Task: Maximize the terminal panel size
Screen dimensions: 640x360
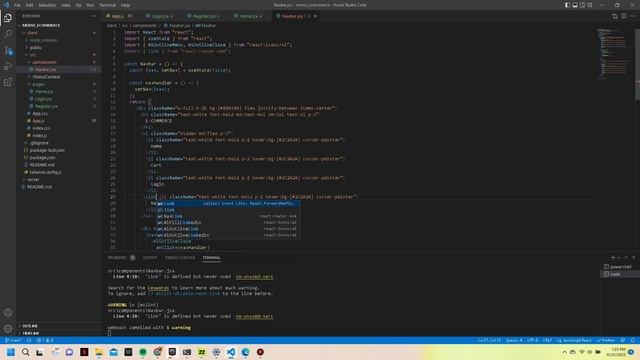Action: pyautogui.click(x=626, y=258)
